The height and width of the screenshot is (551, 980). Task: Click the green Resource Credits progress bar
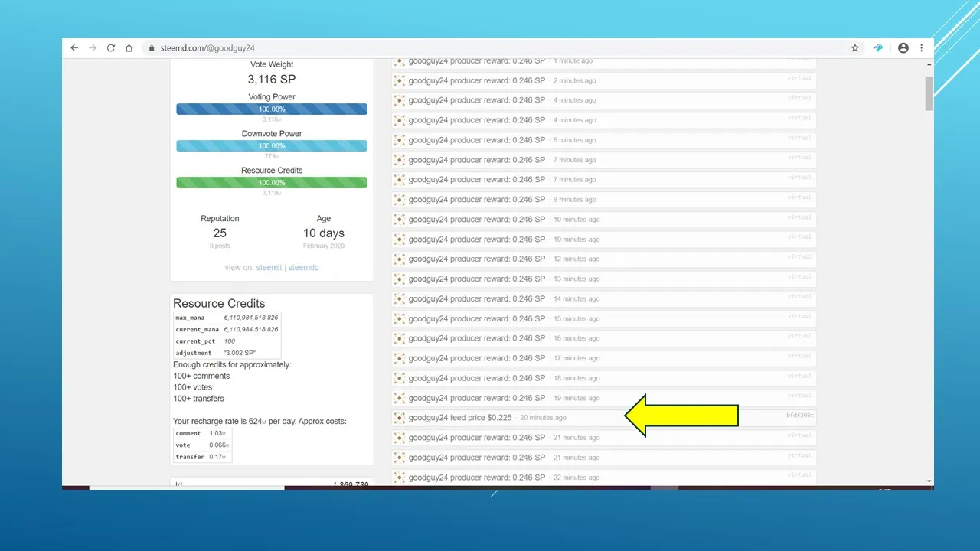(x=272, y=183)
